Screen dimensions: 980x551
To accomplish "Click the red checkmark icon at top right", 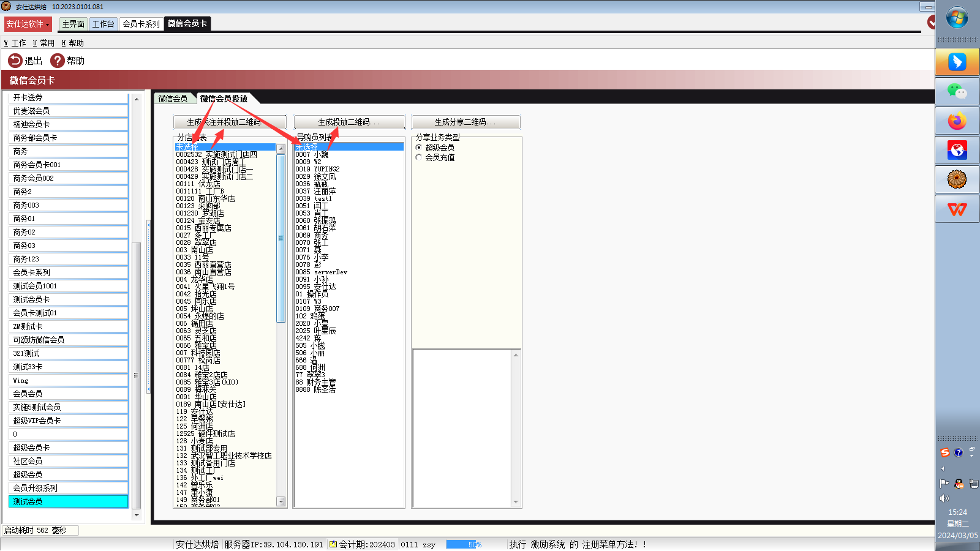I will tap(931, 23).
